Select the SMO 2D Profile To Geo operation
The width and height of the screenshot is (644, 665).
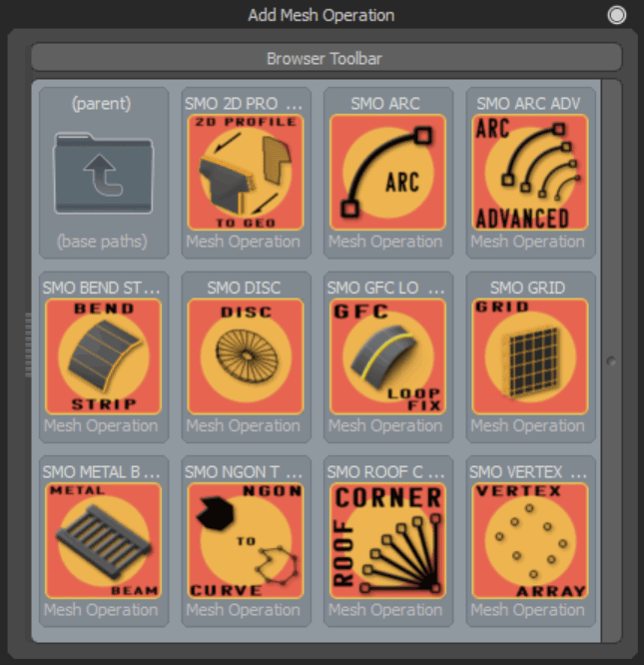[x=246, y=172]
